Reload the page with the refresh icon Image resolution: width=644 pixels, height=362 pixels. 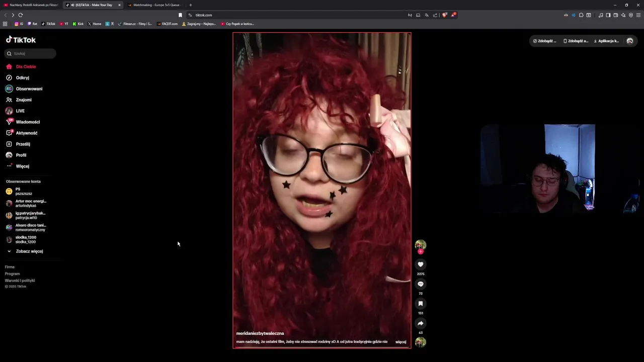pyautogui.click(x=21, y=15)
